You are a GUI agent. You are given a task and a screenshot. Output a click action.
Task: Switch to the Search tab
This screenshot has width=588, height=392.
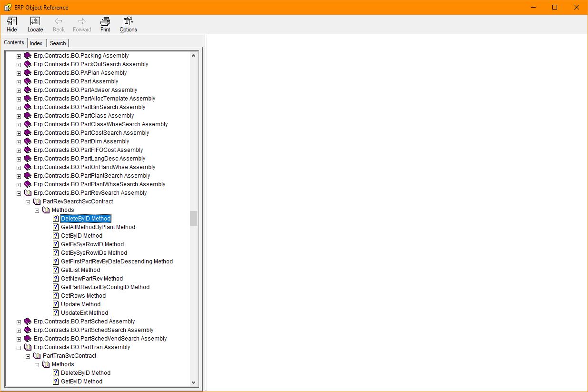(58, 43)
